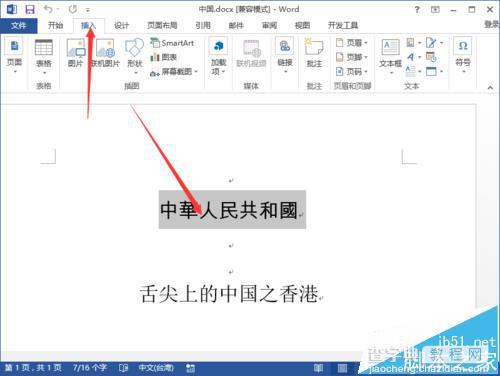Image resolution: width=500 pixels, height=376 pixels.
Task: Switch to the 设计 (Design) tab
Action: click(121, 25)
